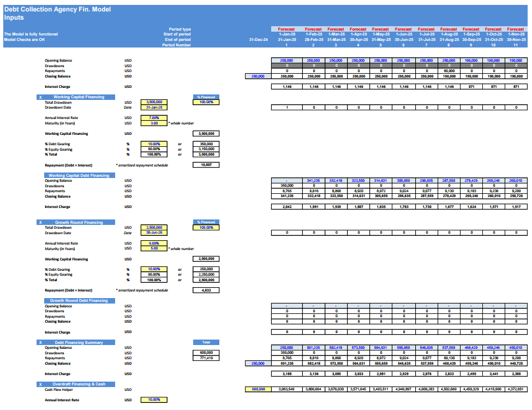Edit the 6.00% Growth Round interest rate
The width and height of the screenshot is (532, 410).
coord(154,243)
